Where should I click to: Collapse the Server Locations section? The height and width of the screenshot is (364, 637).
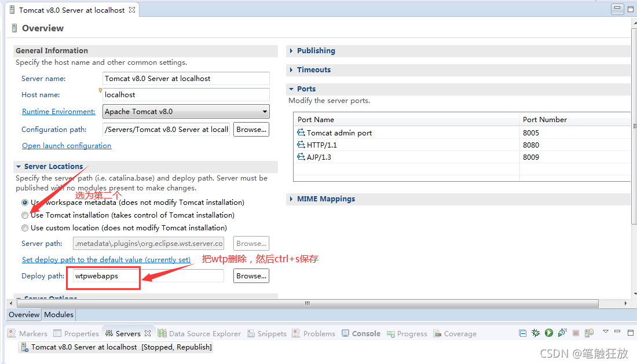19,167
